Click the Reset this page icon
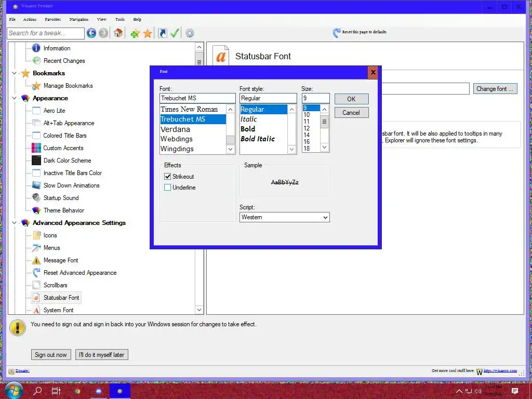532x399 pixels. (x=336, y=33)
